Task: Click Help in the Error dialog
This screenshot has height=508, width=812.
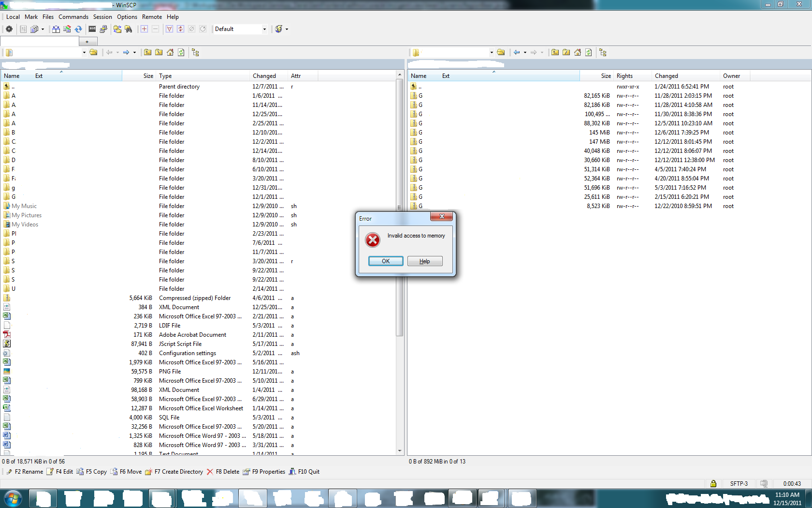Action: (x=424, y=261)
